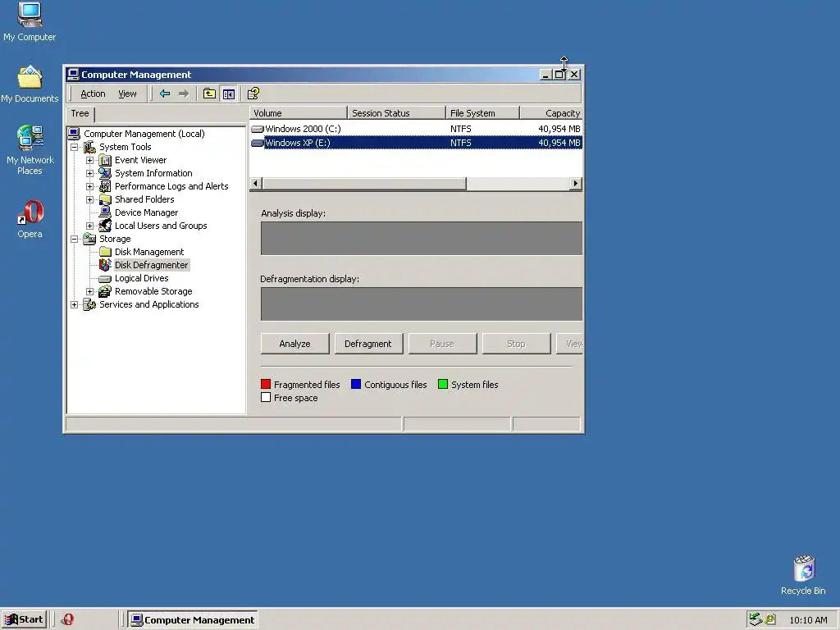Viewport: 840px width, 630px height.
Task: Click the Up one level folder icon
Action: 209,94
